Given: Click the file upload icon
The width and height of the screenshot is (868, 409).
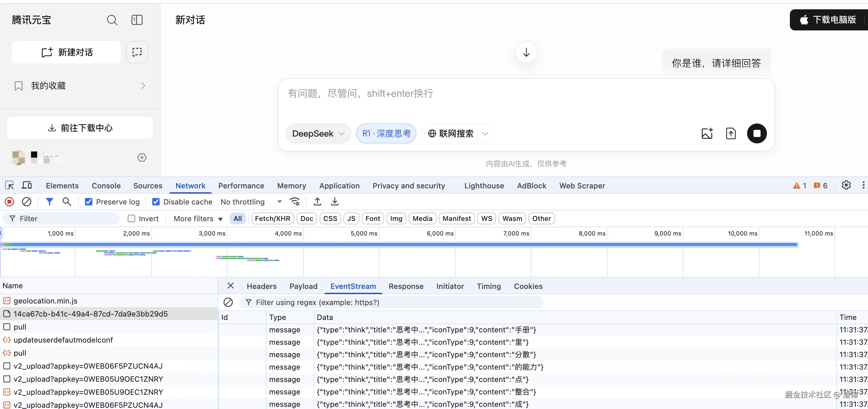Looking at the screenshot, I should tap(731, 133).
